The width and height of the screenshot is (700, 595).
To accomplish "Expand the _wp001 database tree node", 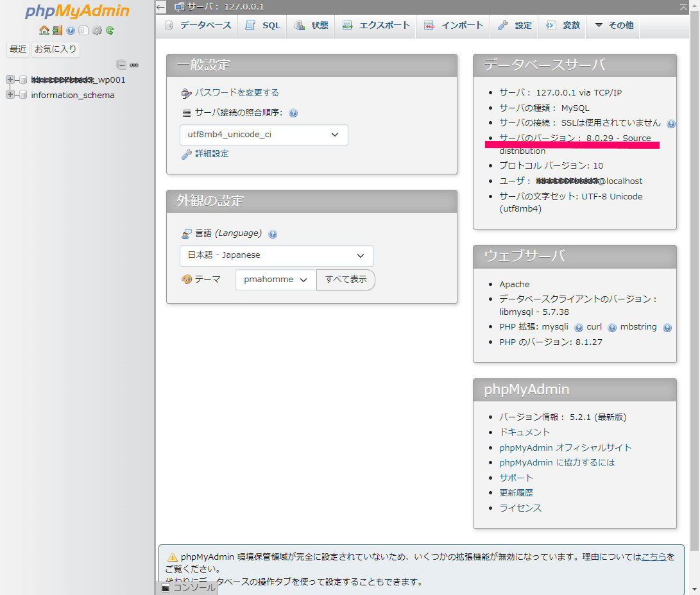I will click(x=10, y=80).
